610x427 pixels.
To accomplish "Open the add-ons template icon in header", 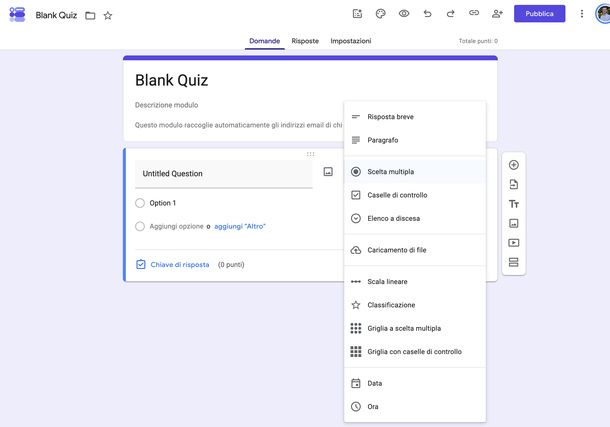I will pos(357,14).
